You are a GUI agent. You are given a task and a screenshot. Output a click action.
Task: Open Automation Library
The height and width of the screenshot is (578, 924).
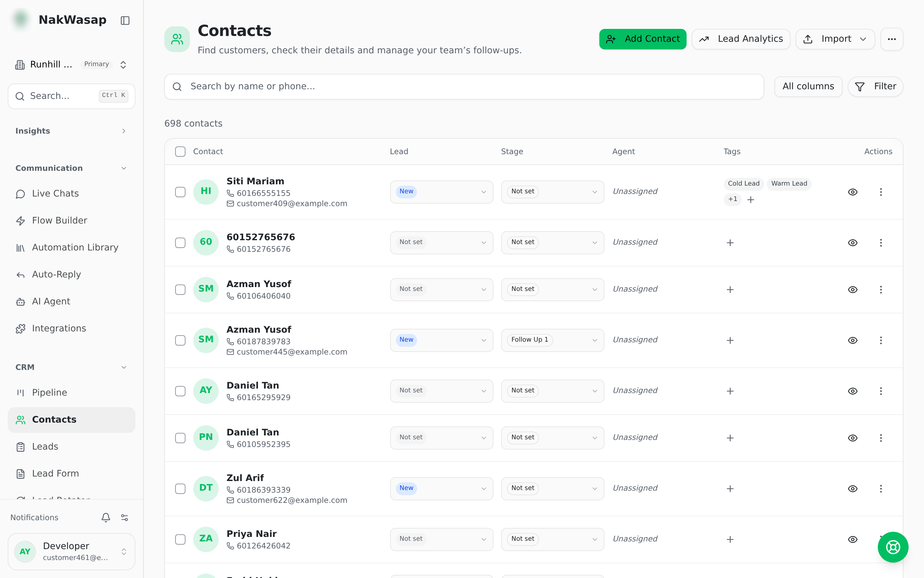(x=72, y=248)
